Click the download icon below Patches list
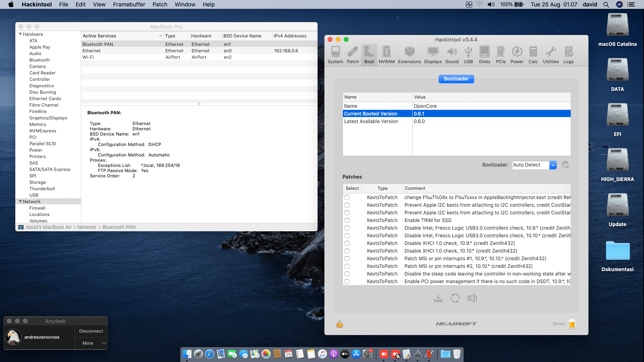Screen dimensions: 644x362 click(x=438, y=298)
